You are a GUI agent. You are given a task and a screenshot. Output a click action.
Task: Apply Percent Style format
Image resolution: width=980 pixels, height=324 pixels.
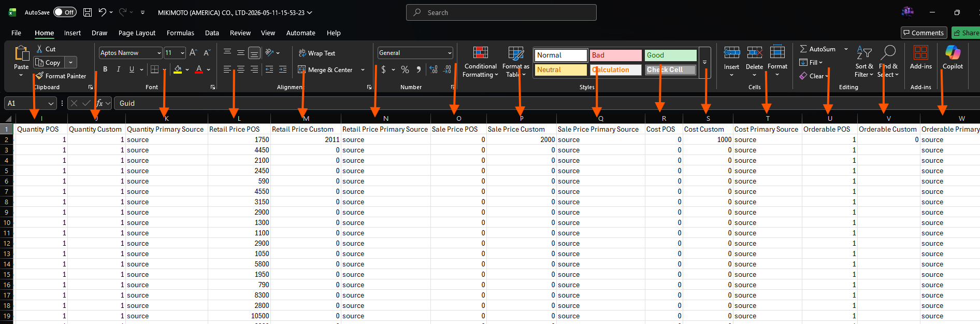pyautogui.click(x=405, y=69)
